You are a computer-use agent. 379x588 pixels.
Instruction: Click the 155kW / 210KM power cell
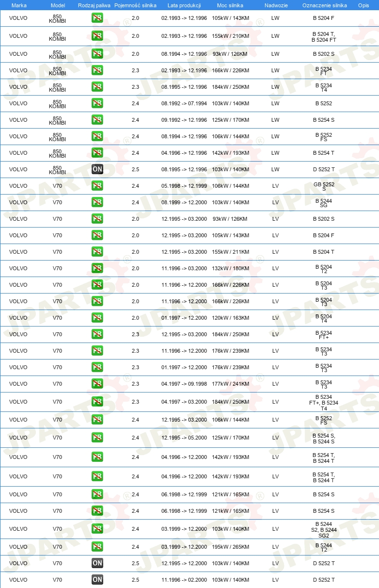point(230,36)
